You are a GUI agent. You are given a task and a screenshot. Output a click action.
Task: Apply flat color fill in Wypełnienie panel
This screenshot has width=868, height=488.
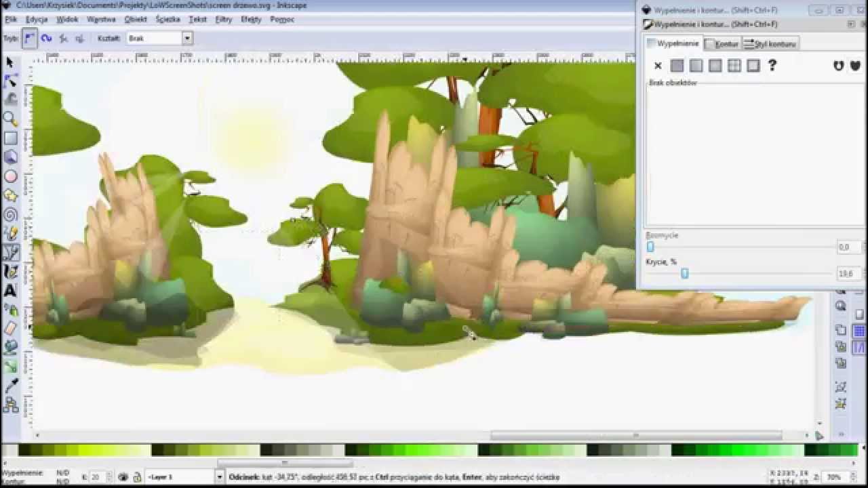677,65
